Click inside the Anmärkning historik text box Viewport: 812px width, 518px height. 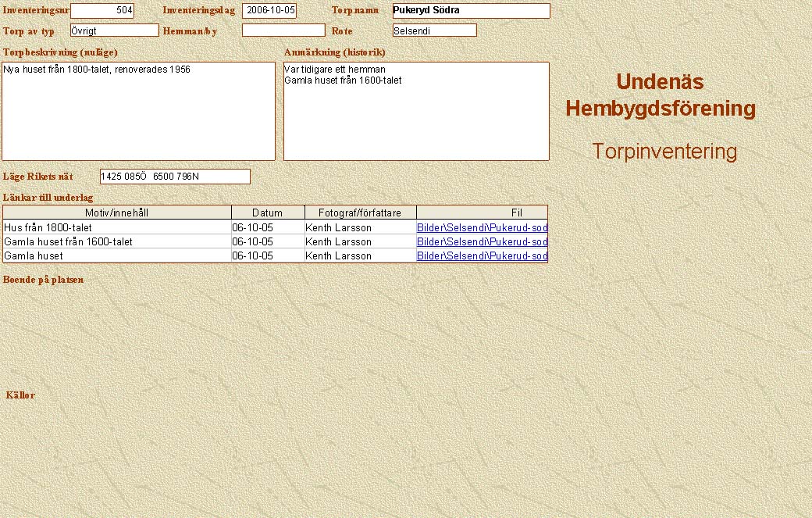coord(415,111)
